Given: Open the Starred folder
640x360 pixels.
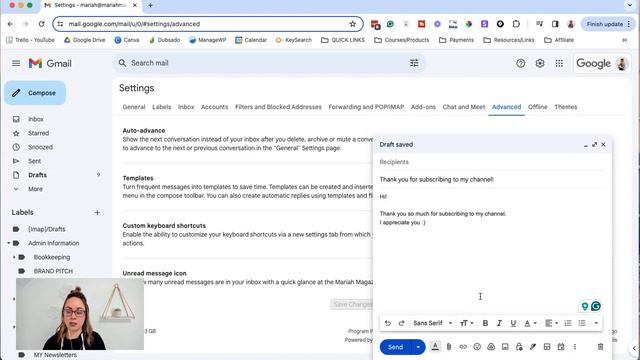Looking at the screenshot, I should pos(38,133).
